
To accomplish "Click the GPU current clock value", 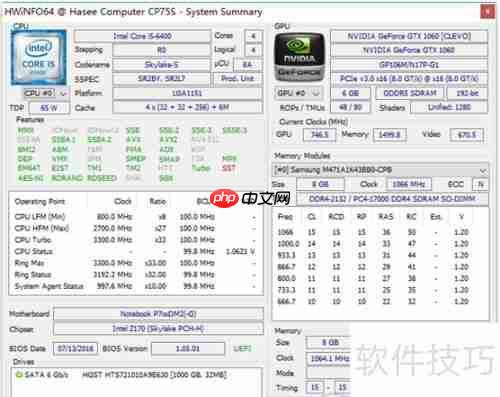I will point(319,135).
